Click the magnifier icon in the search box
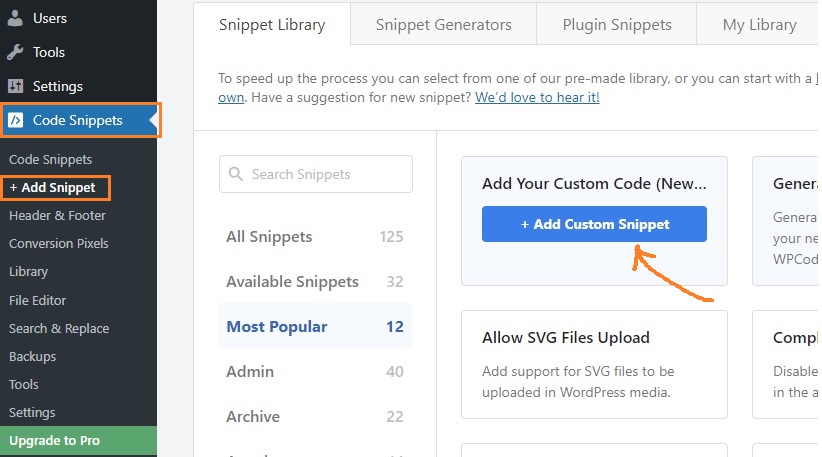 236,174
